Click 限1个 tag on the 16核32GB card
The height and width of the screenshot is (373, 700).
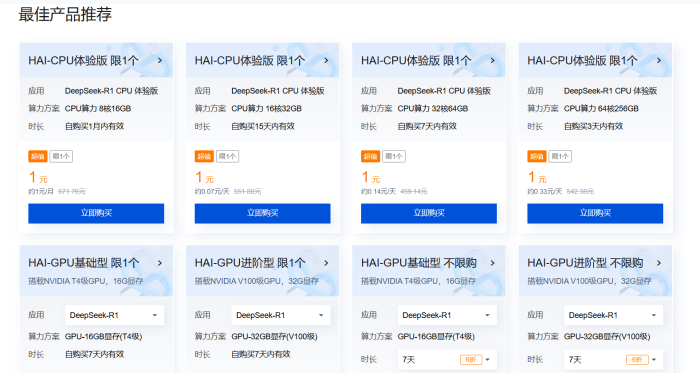point(228,156)
